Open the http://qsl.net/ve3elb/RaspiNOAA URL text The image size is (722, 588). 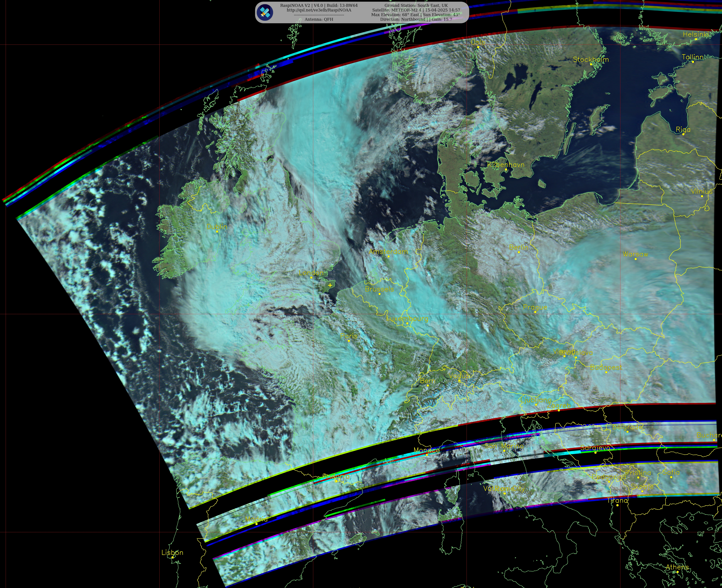pos(319,10)
